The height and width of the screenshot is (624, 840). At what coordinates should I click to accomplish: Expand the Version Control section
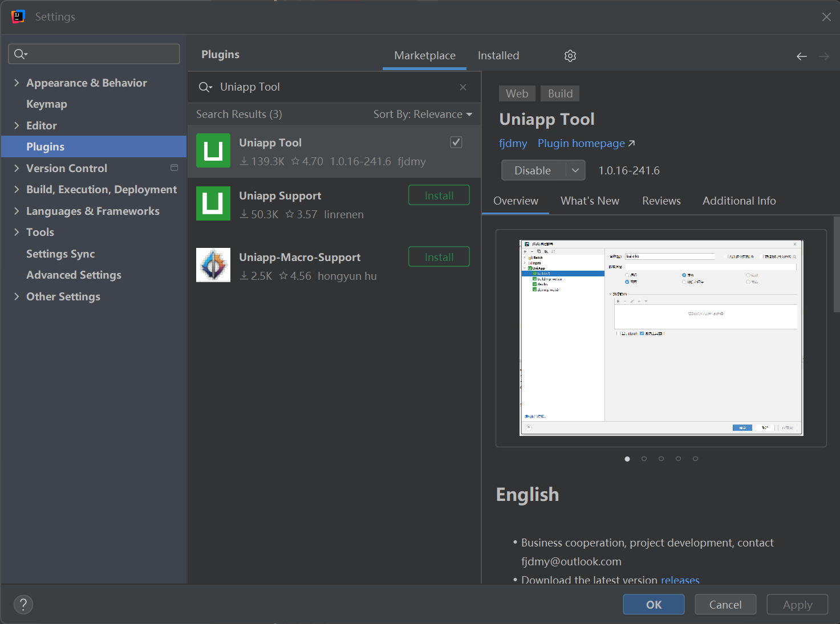click(17, 168)
